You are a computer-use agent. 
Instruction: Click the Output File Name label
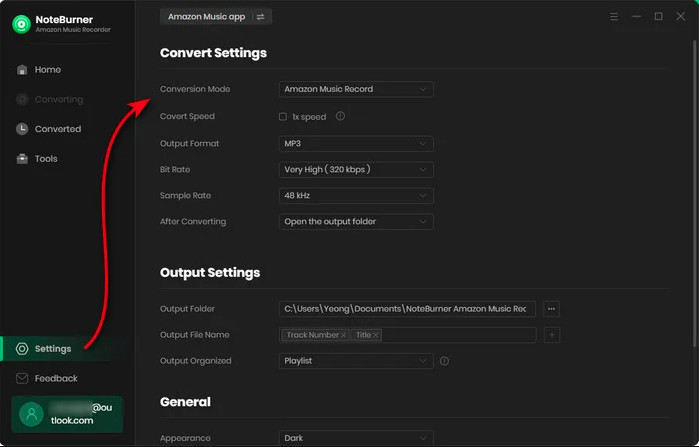pos(194,335)
